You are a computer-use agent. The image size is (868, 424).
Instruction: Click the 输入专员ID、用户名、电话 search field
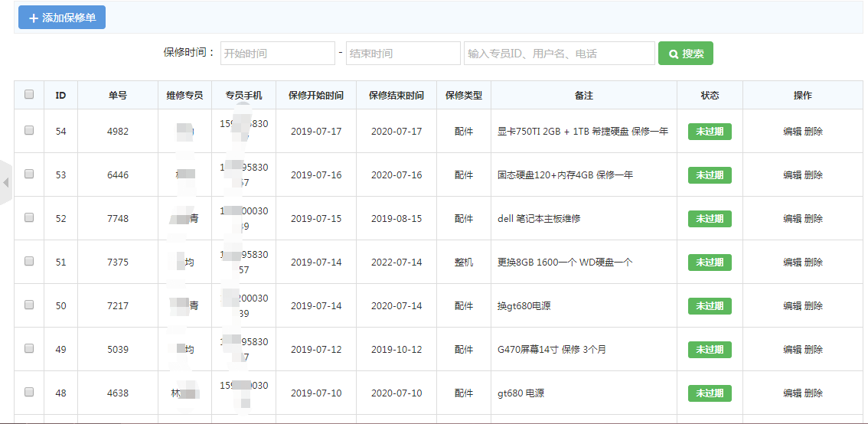click(x=559, y=53)
